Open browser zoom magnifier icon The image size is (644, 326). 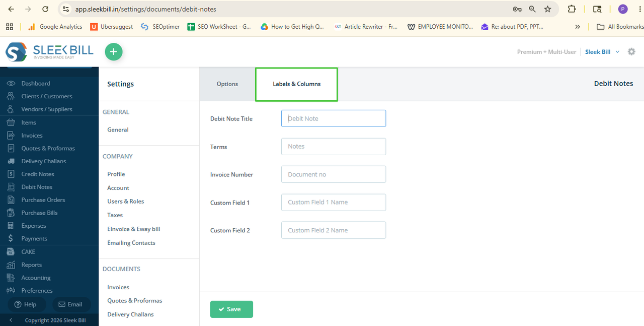(532, 9)
